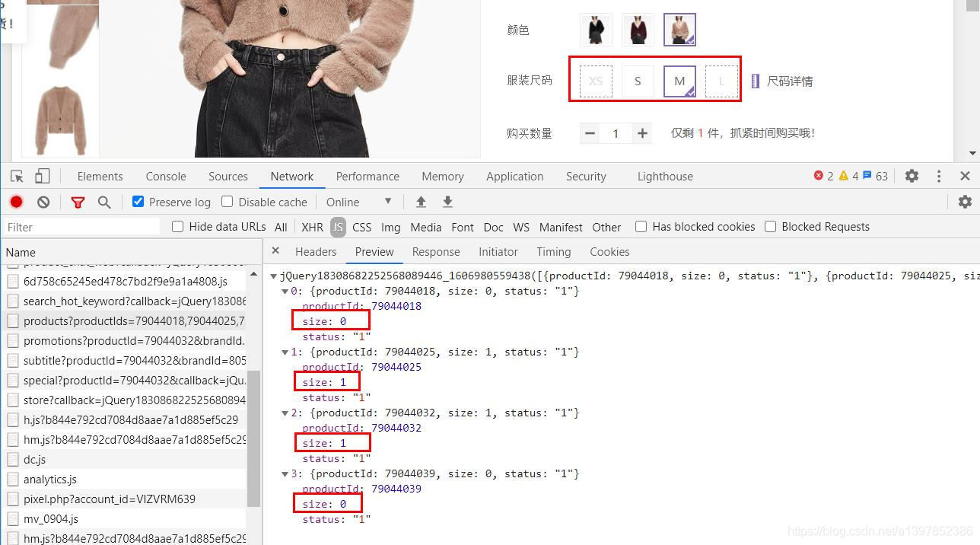Choose the black sweater color swatch

[x=596, y=30]
